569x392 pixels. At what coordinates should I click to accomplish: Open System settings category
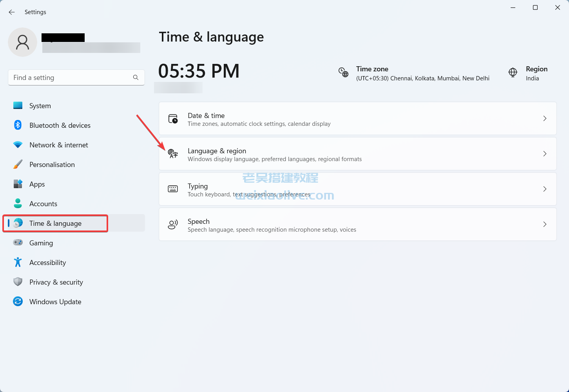[76, 105]
